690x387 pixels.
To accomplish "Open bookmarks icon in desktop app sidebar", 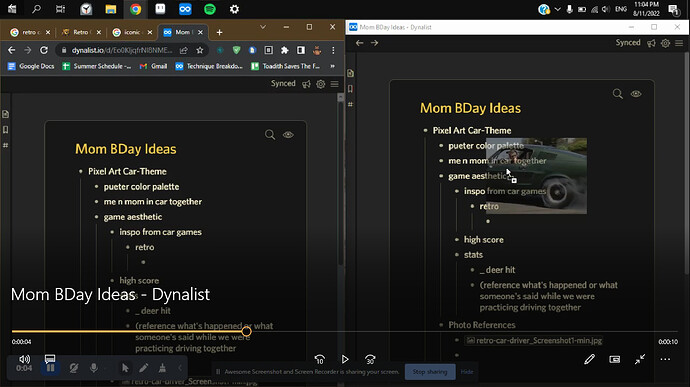I will (x=350, y=89).
